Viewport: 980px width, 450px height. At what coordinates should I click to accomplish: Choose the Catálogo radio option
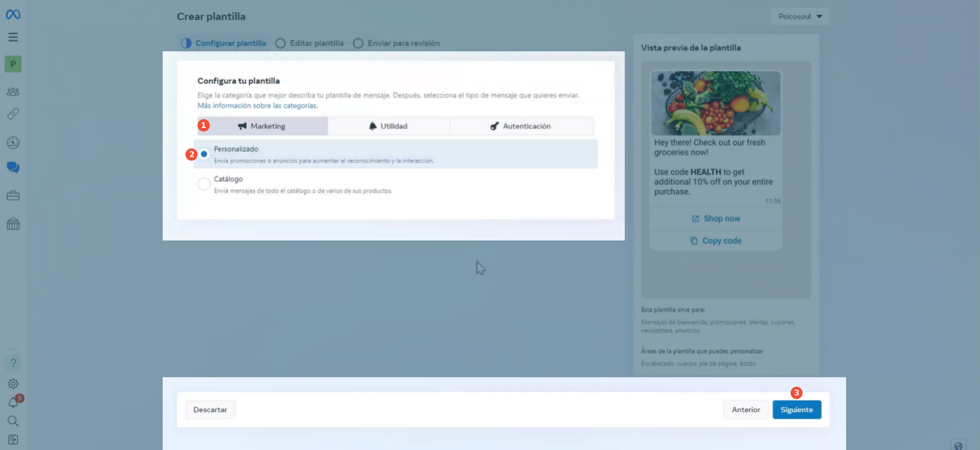coord(204,184)
